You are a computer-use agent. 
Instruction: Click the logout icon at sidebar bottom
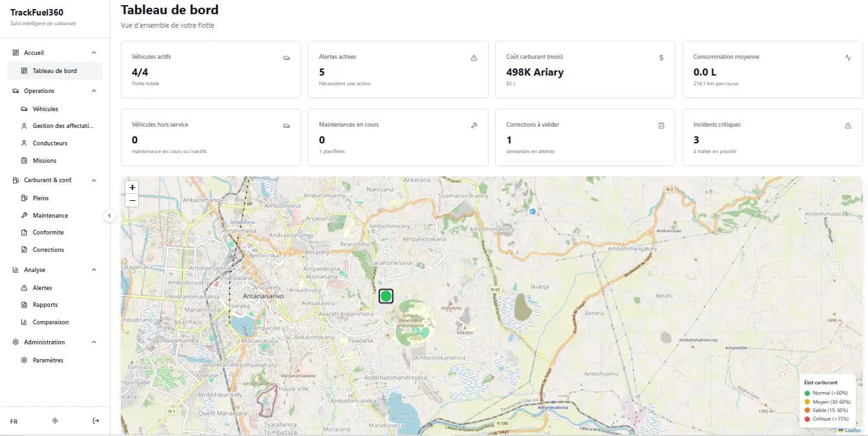[x=96, y=421]
